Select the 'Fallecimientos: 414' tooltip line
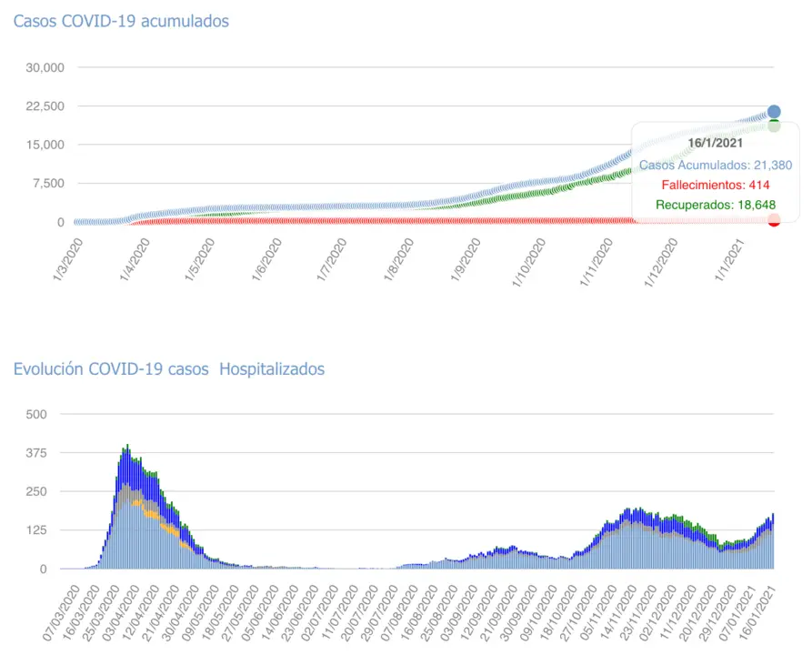This screenshot has width=812, height=655. tap(715, 185)
